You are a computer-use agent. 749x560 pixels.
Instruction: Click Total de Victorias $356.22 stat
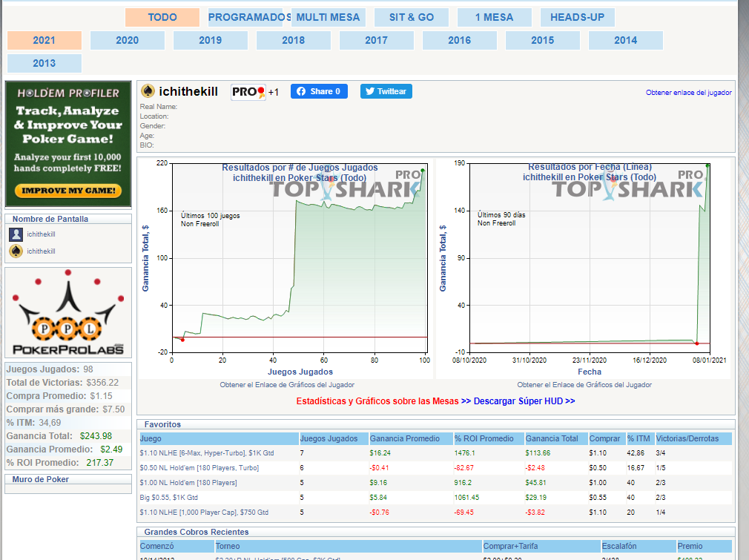click(x=62, y=383)
